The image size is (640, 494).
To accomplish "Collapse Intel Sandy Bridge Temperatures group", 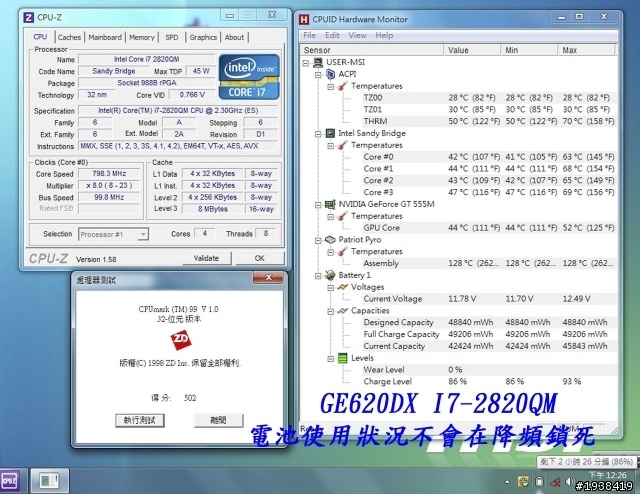I will click(x=331, y=146).
